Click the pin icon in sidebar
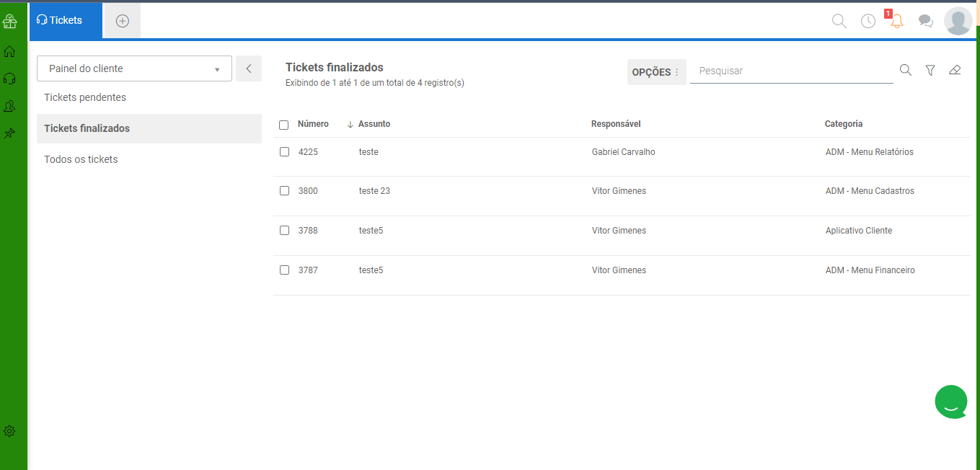This screenshot has height=470, width=980. (x=9, y=133)
